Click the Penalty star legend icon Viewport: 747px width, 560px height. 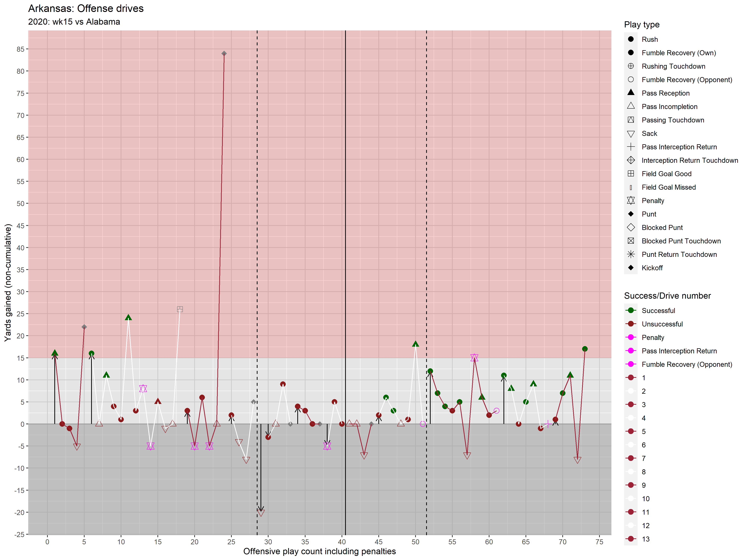630,201
